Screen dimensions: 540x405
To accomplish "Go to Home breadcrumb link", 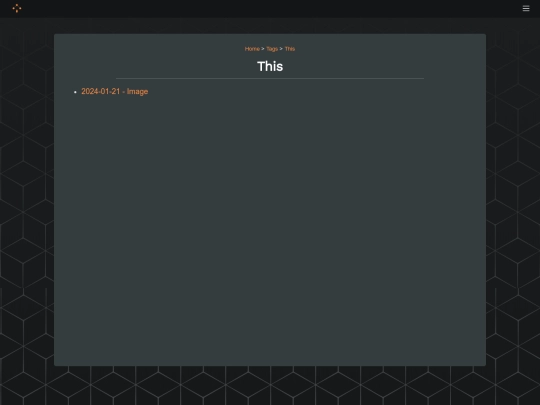I will [252, 49].
